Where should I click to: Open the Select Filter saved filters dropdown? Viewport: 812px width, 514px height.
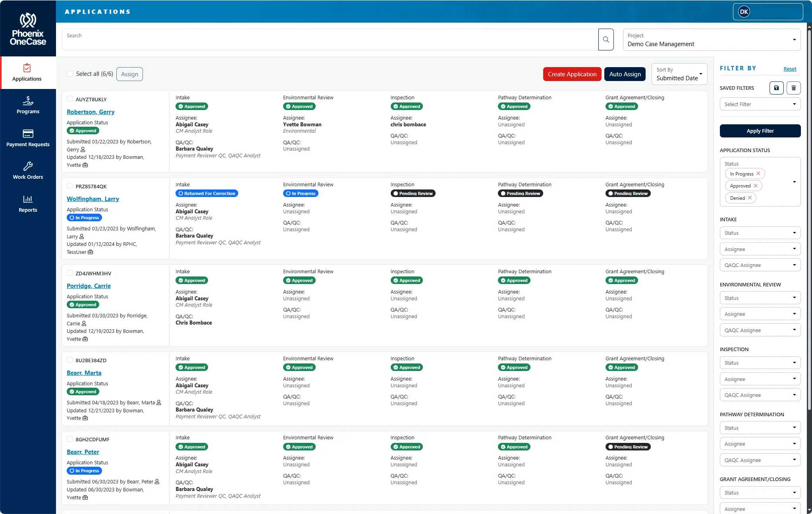760,104
